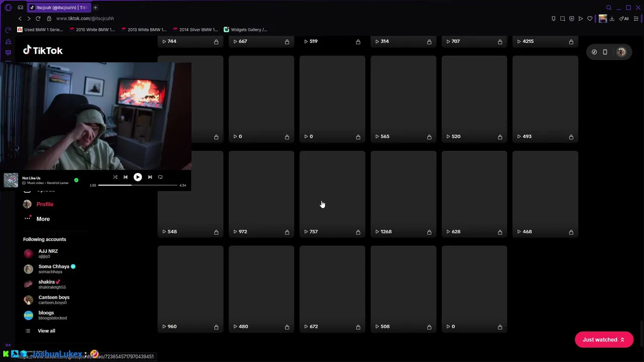Open the private video with 565 views

pos(403,99)
